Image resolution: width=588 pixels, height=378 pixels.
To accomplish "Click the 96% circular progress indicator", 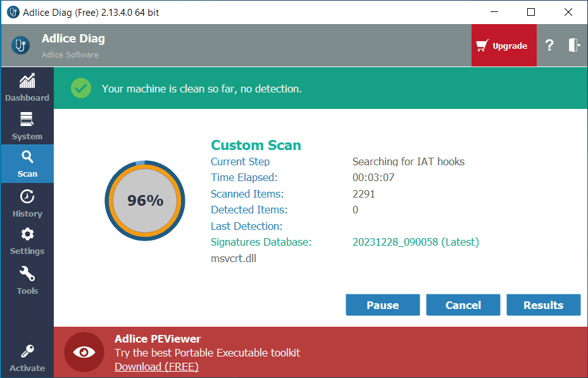I will tap(145, 201).
